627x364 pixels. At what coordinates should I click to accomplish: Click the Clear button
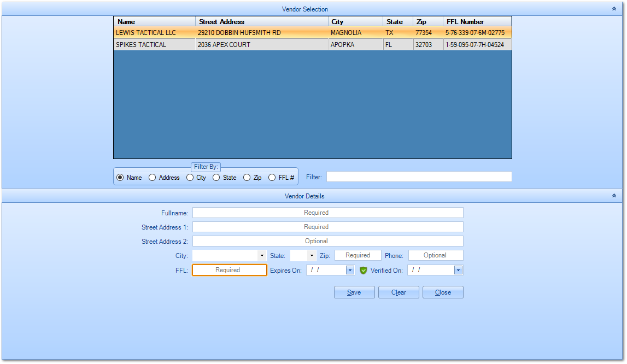tap(399, 292)
